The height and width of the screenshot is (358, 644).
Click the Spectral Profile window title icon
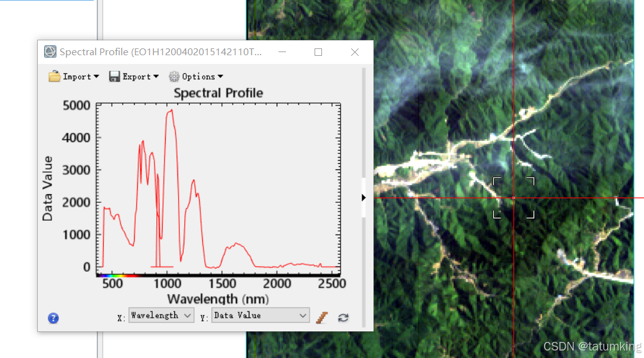(50, 51)
